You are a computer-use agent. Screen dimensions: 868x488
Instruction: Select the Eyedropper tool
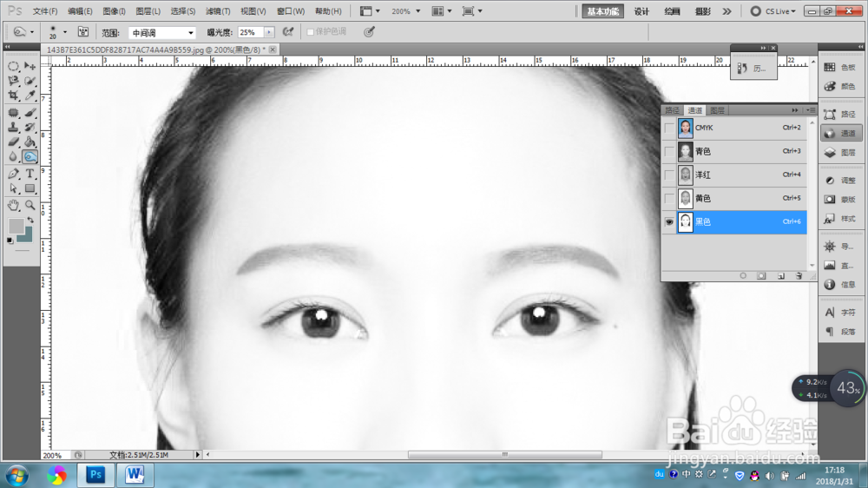click(30, 96)
